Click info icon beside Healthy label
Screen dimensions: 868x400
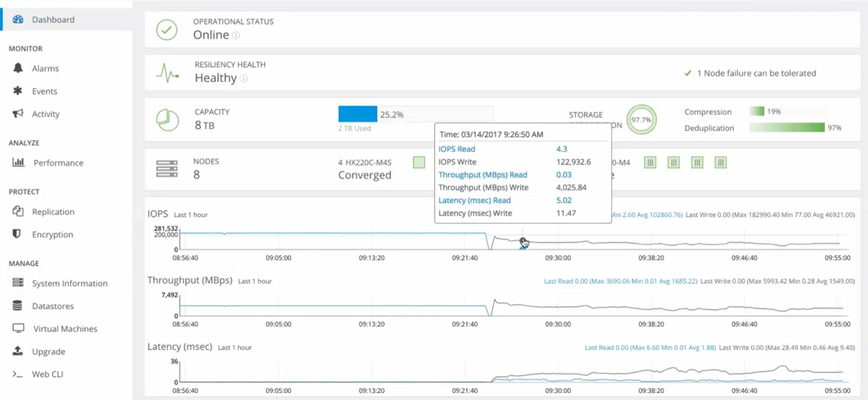click(x=244, y=79)
